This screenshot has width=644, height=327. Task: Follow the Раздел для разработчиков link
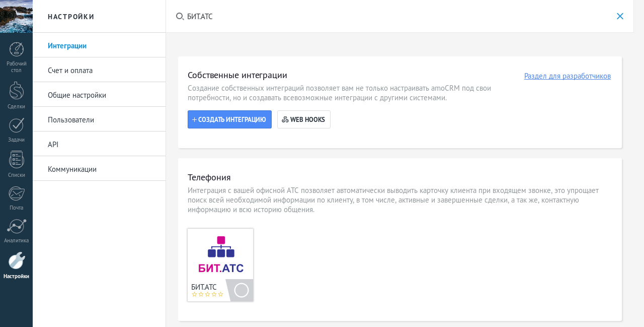[567, 76]
